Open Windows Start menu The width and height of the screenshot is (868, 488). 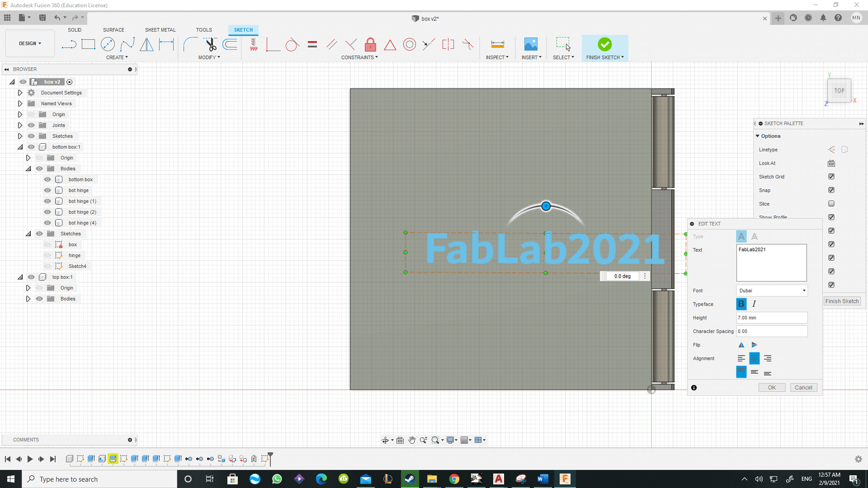[11, 479]
